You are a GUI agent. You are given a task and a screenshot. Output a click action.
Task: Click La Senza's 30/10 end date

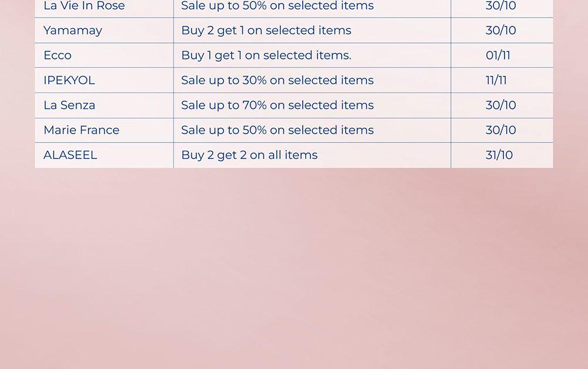(501, 105)
